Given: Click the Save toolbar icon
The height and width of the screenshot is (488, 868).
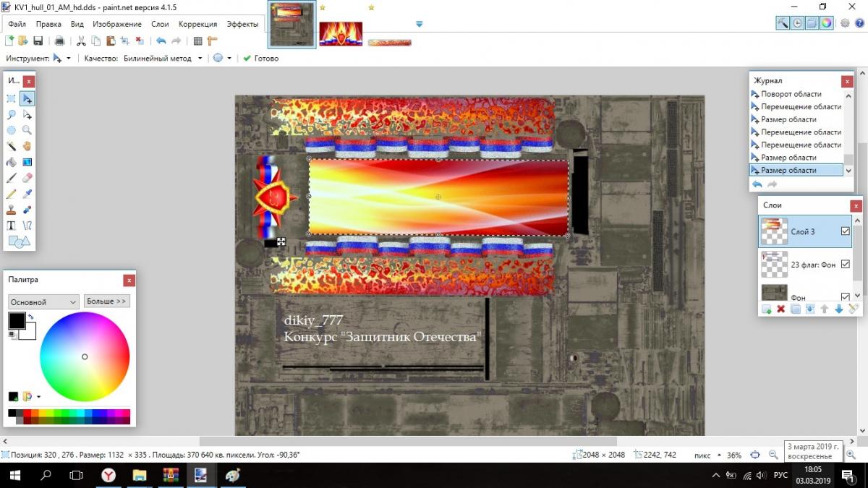Looking at the screenshot, I should point(38,41).
